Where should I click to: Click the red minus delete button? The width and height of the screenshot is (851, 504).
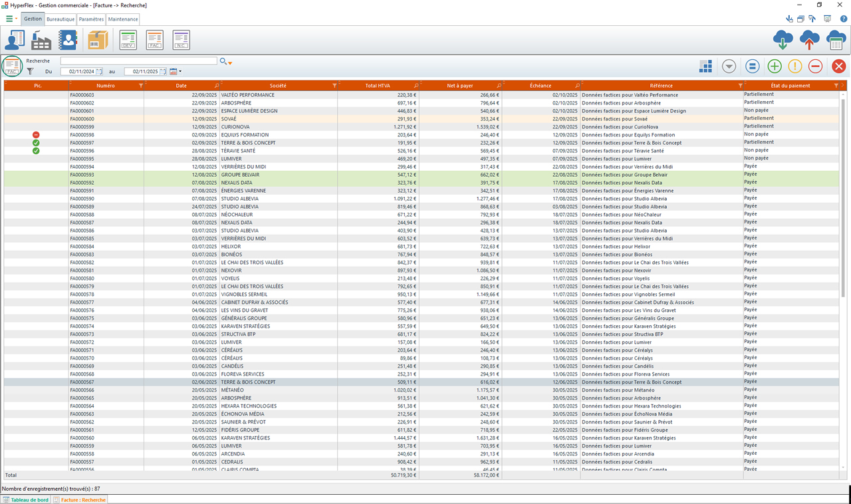click(x=815, y=66)
